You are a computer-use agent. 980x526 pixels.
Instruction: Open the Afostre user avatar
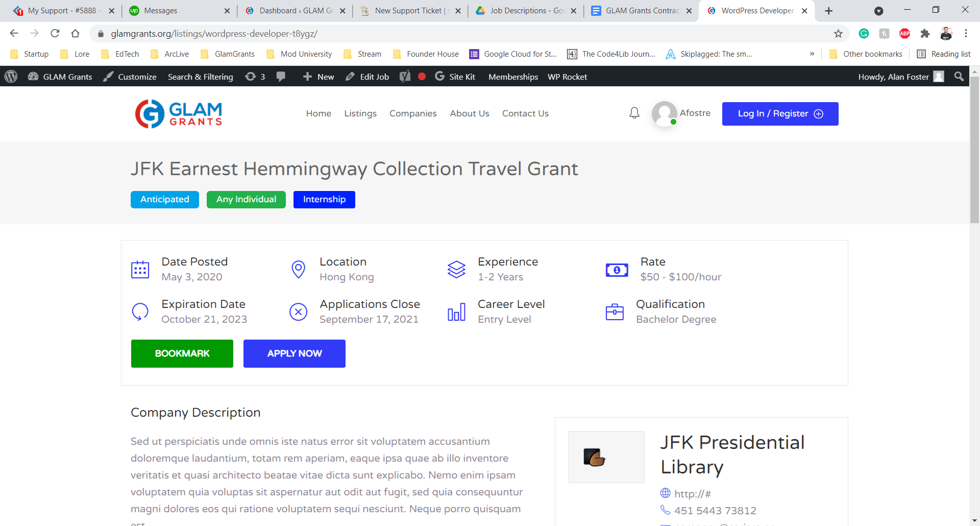tap(665, 113)
